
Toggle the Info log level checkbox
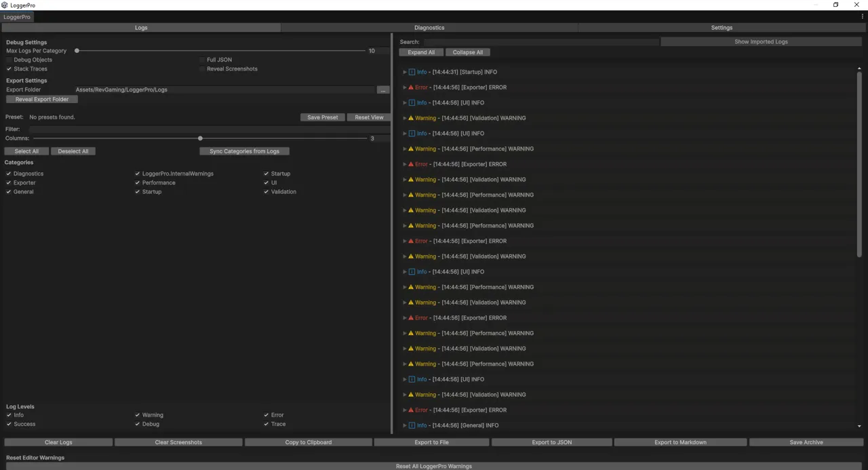(x=9, y=415)
